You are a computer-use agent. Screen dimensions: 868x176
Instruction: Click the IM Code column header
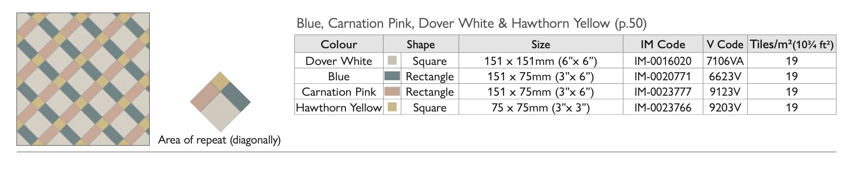click(663, 44)
